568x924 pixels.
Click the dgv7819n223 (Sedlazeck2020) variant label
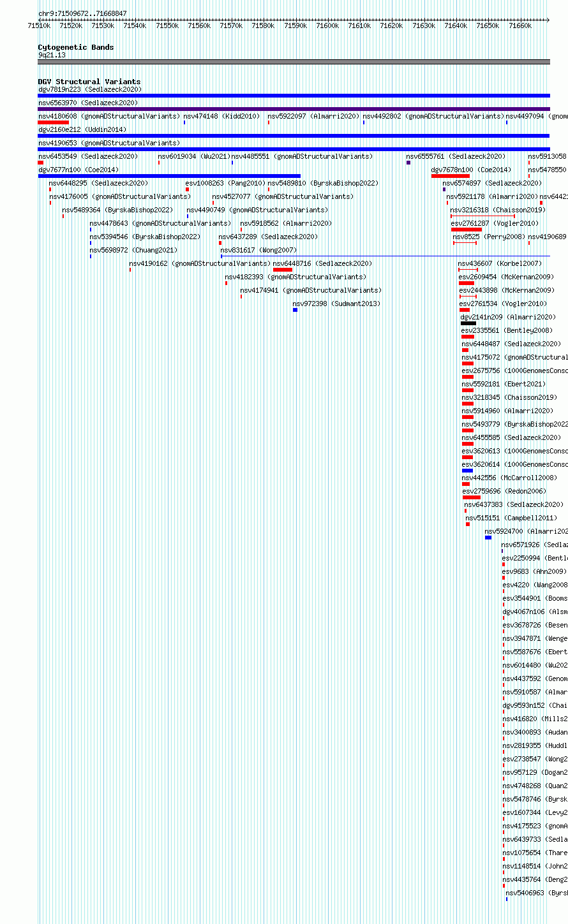click(90, 89)
